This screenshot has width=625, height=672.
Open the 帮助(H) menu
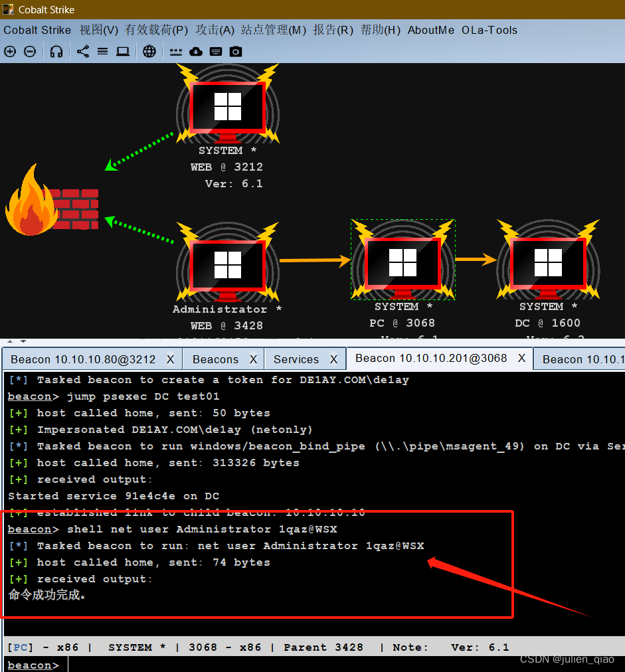coord(380,30)
